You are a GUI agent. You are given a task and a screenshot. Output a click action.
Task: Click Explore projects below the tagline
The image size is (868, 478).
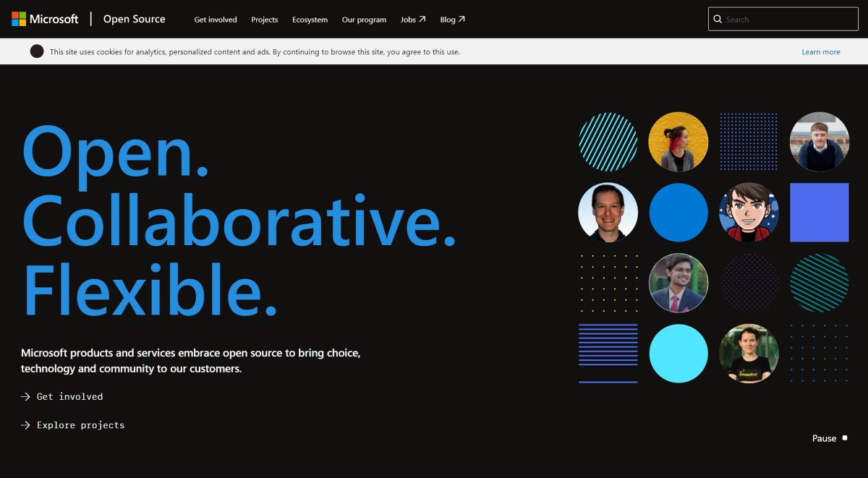click(80, 424)
